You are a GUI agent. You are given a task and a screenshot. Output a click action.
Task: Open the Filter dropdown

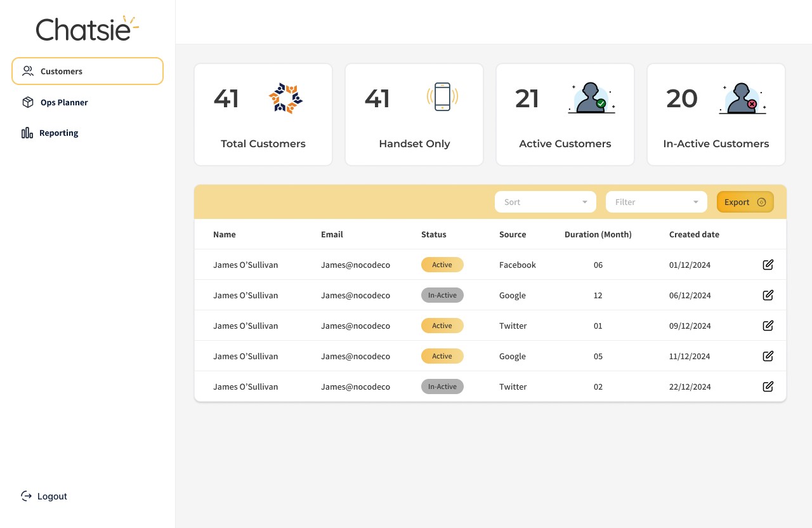(657, 202)
